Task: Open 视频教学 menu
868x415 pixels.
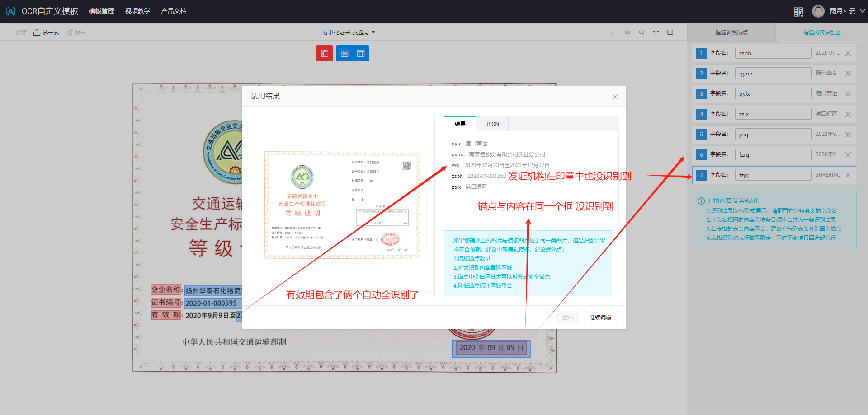Action: [x=137, y=11]
